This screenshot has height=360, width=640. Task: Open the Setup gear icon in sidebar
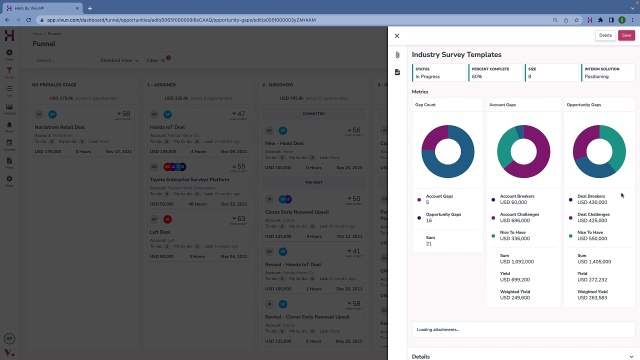click(x=9, y=180)
